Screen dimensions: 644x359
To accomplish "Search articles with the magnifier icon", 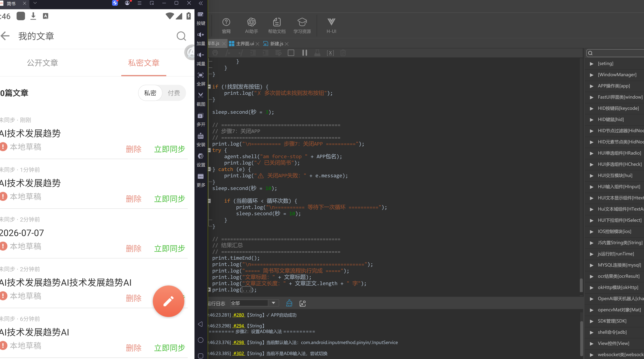I will pyautogui.click(x=181, y=36).
